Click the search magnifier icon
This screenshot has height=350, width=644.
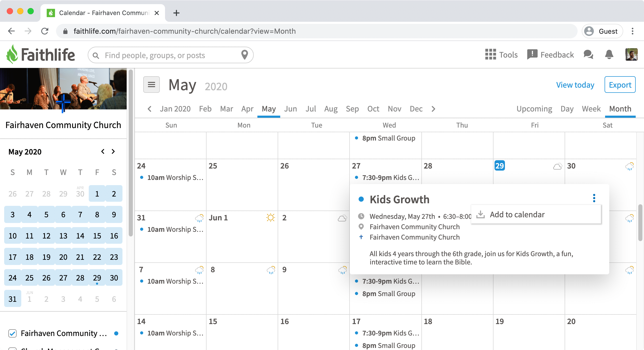96,55
